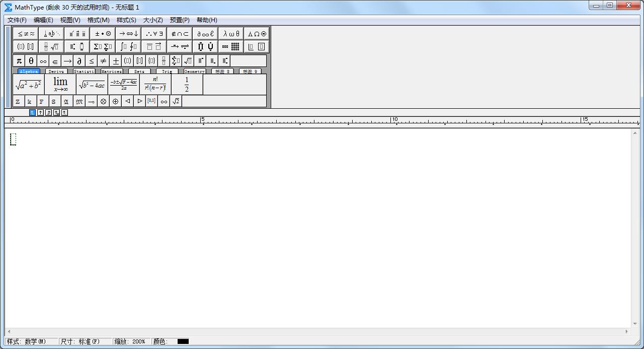Image resolution: width=644 pixels, height=349 pixels.
Task: Select the relational-aligned tab stop
Action: point(57,113)
